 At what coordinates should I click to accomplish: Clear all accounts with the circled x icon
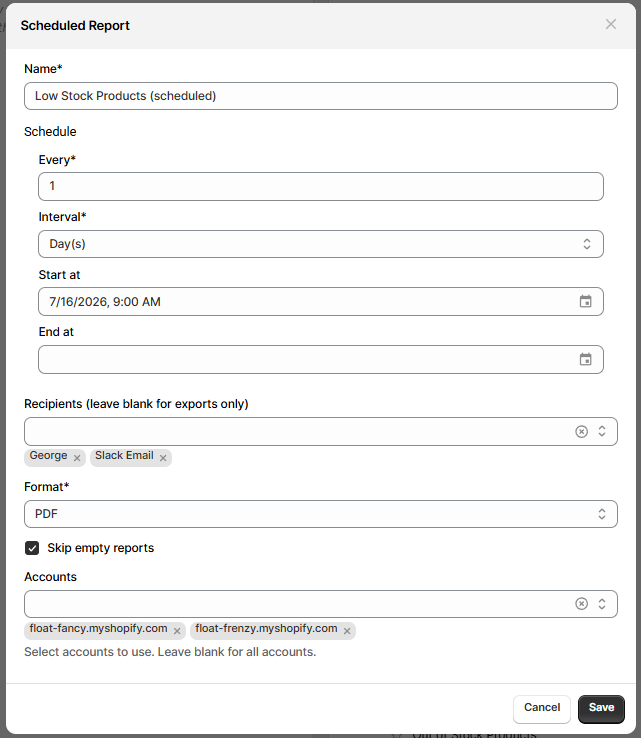coord(581,603)
